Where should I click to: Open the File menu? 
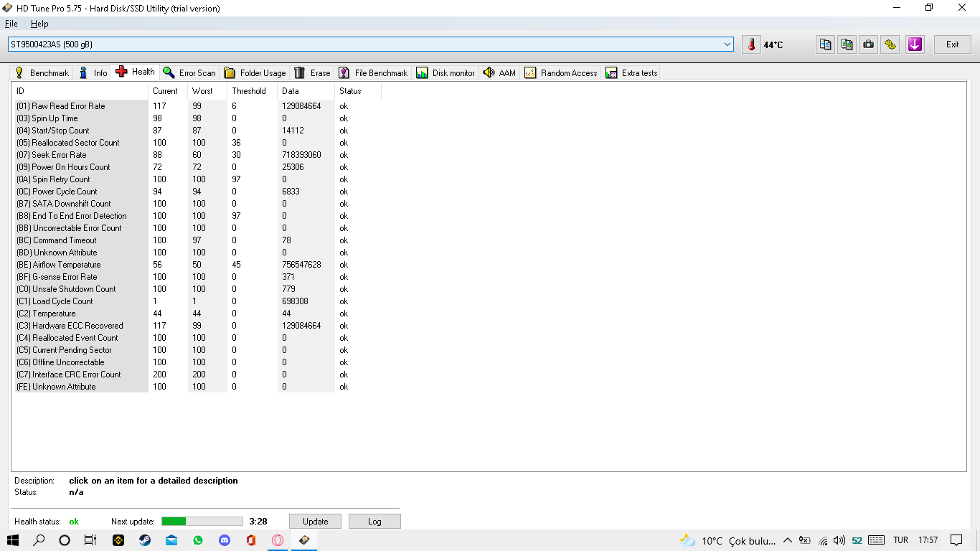coord(11,24)
